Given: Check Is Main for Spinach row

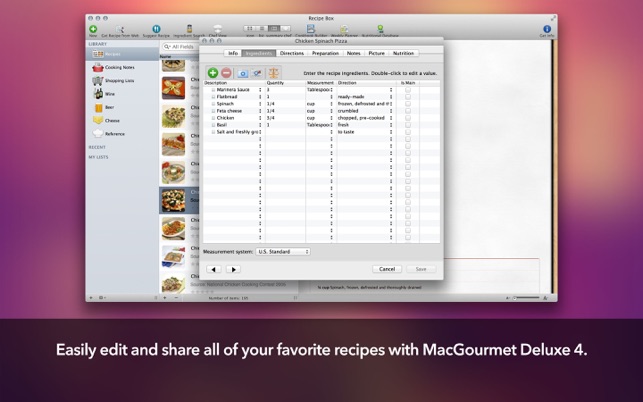Looking at the screenshot, I should [408, 104].
